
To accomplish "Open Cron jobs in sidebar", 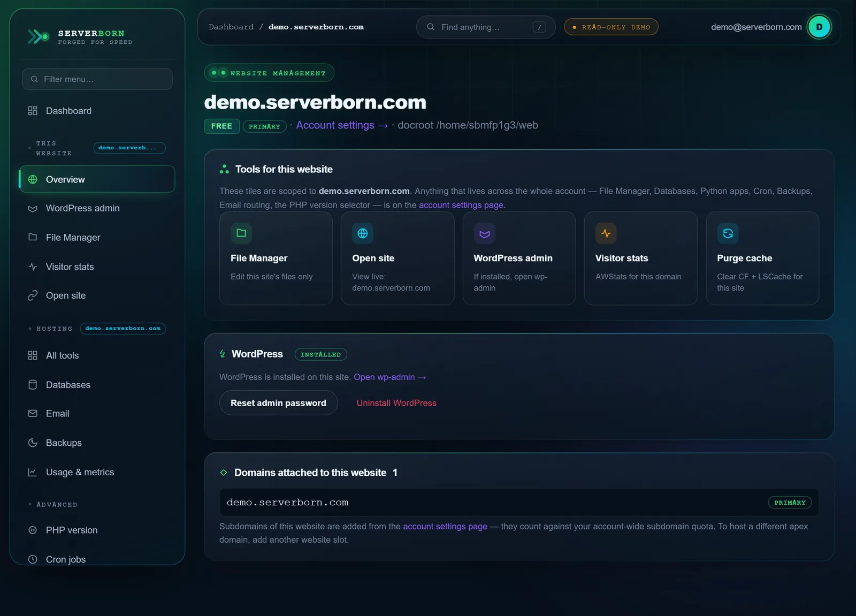I will click(x=97, y=559).
